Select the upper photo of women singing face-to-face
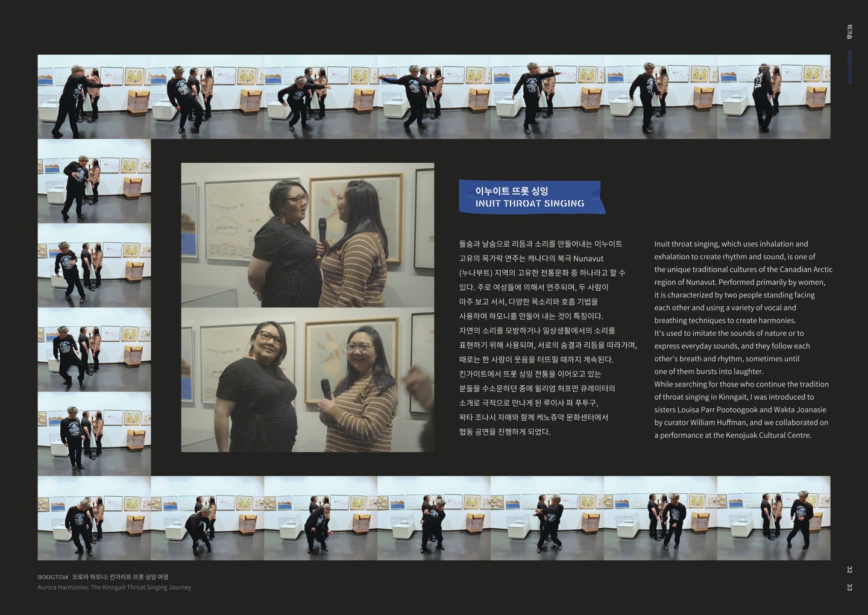This screenshot has height=615, width=868. tap(307, 235)
